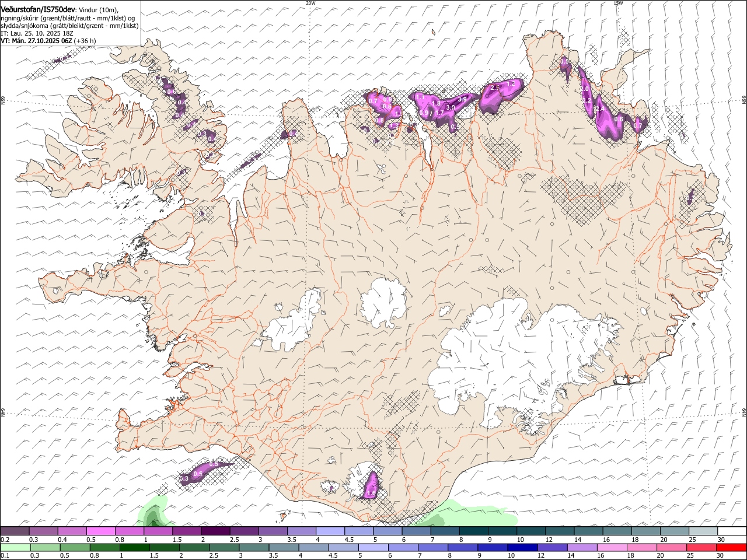Select the mauve 0.3–0.4 snow legend swatch
Image resolution: width=747 pixels, height=560 pixels.
click(x=44, y=531)
